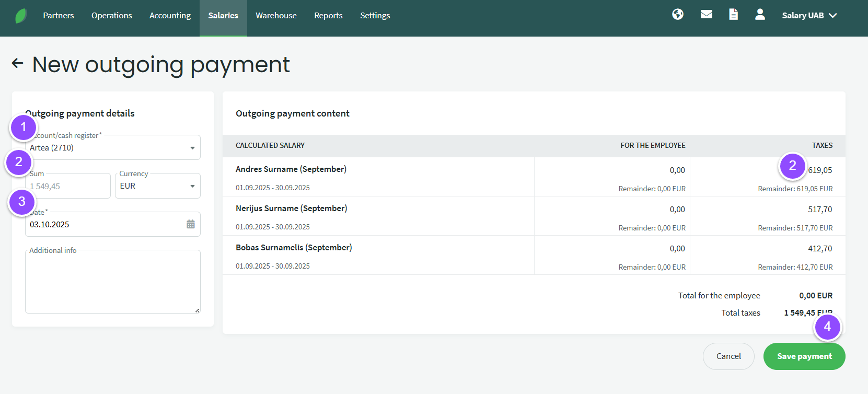Switch to the Accounting menu
Screen dimensions: 868x394
point(170,16)
